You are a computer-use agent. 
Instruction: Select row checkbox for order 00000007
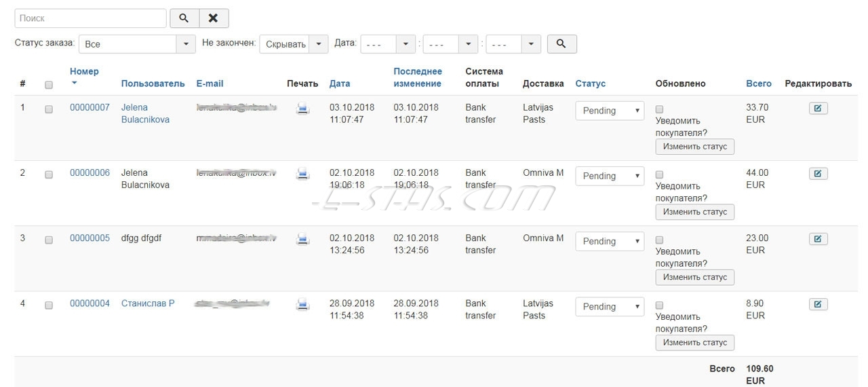click(49, 109)
